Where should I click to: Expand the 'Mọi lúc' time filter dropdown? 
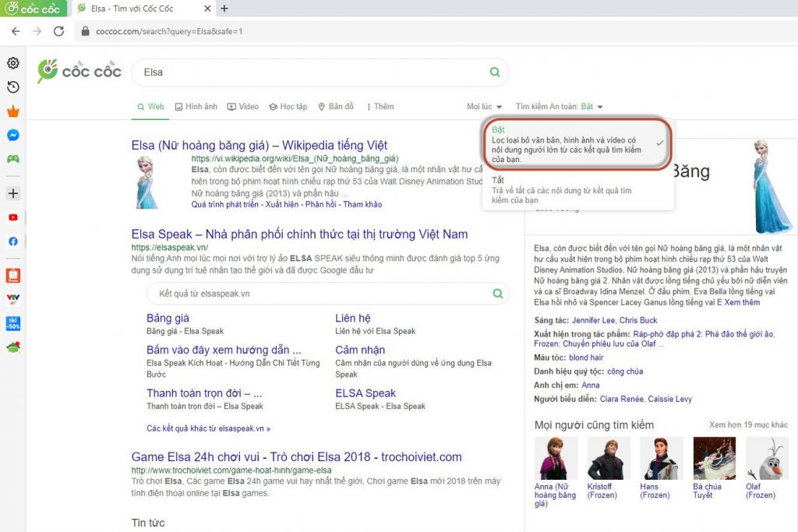(484, 107)
